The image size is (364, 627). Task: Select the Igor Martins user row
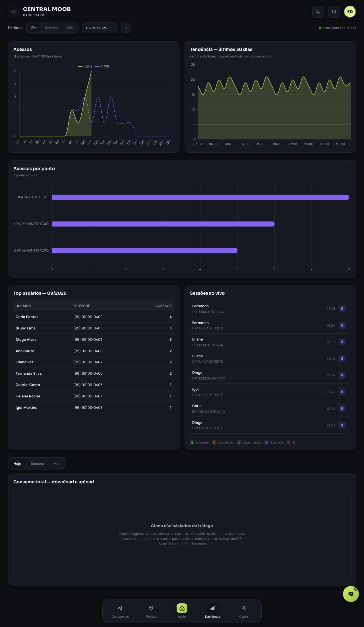click(94, 408)
